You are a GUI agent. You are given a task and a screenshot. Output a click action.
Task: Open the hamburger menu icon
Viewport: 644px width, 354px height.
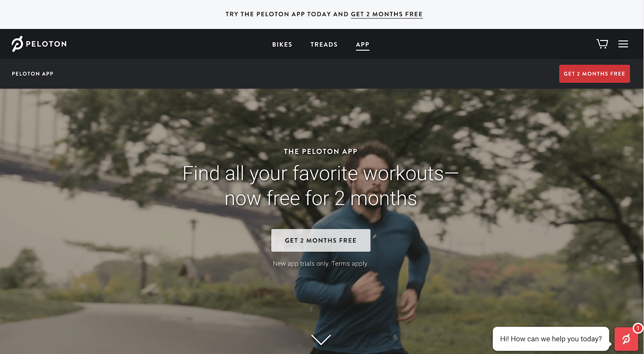coord(623,44)
